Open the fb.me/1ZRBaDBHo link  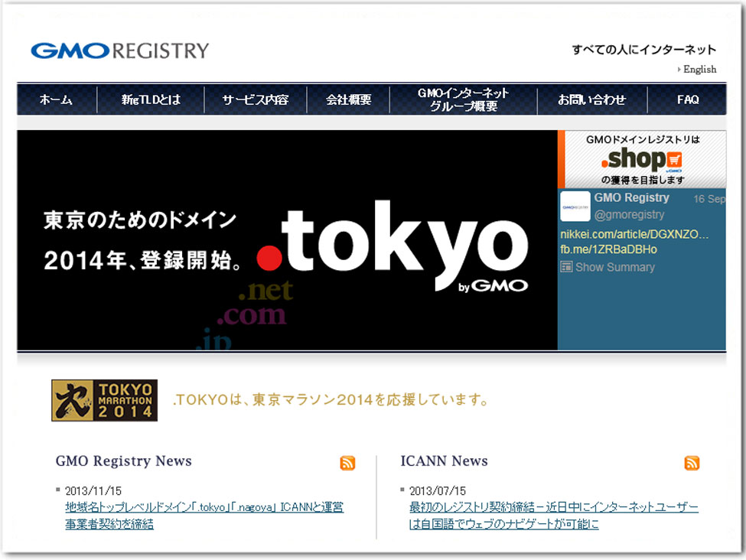pos(608,249)
